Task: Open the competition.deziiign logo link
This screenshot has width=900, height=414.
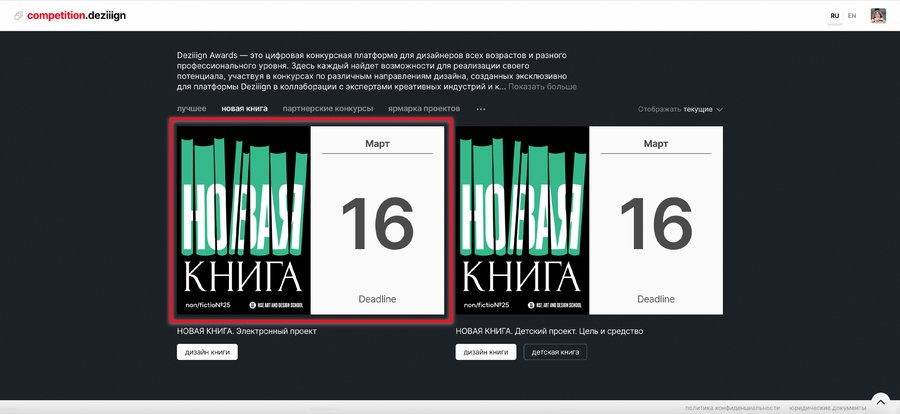Action: point(76,16)
